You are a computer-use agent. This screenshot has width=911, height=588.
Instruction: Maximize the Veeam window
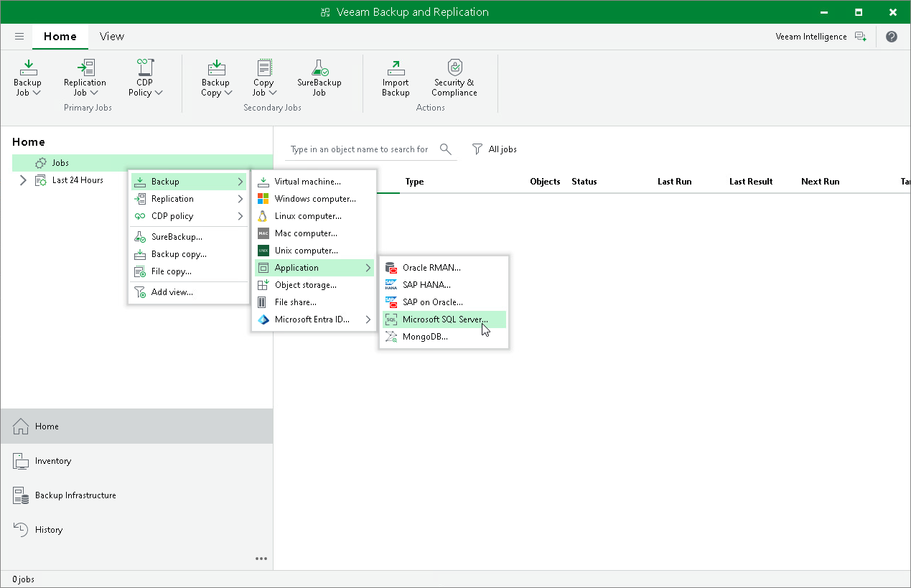click(859, 12)
